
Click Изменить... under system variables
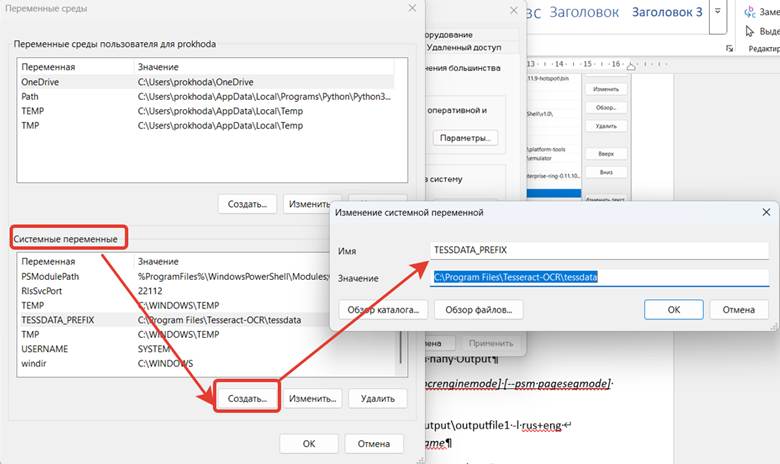[x=312, y=398]
